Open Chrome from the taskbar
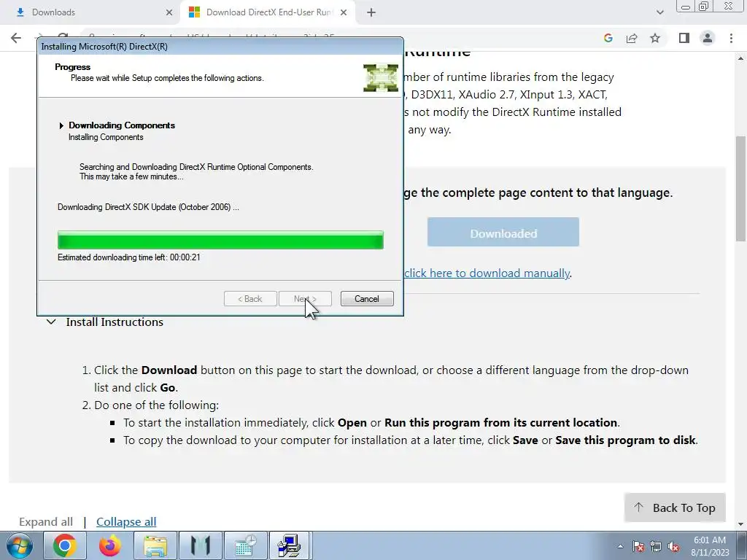The width and height of the screenshot is (747, 560). coord(65,545)
